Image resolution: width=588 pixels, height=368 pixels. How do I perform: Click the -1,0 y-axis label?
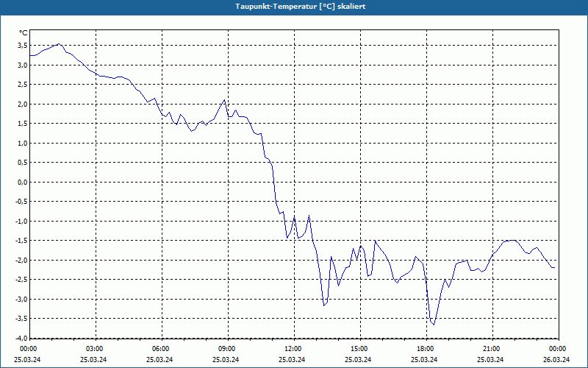[x=21, y=222]
